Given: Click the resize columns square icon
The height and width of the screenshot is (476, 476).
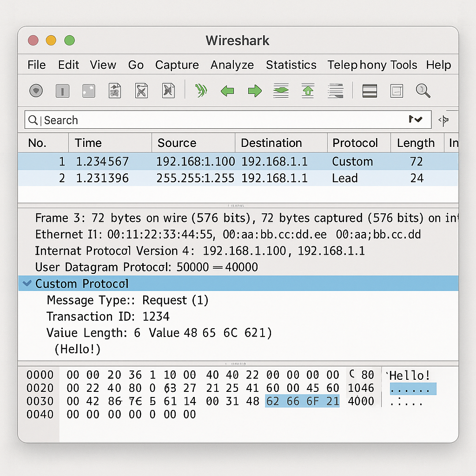Looking at the screenshot, I should tap(397, 91).
